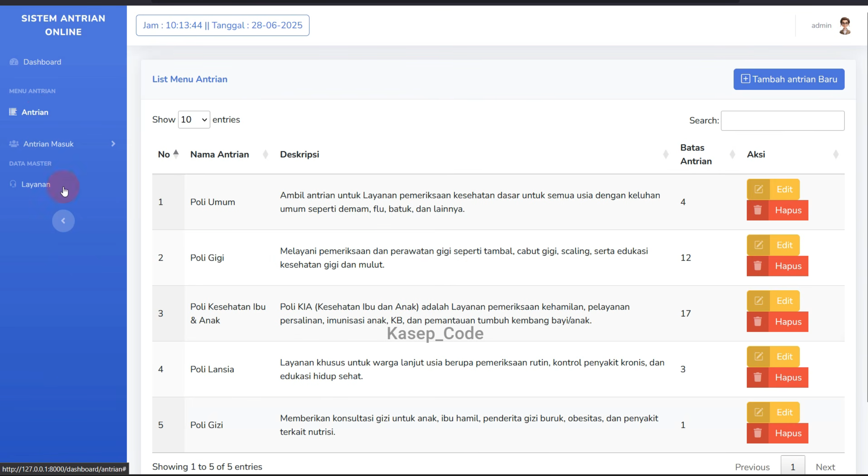Click admin username label
Image resolution: width=868 pixels, height=476 pixels.
(821, 25)
